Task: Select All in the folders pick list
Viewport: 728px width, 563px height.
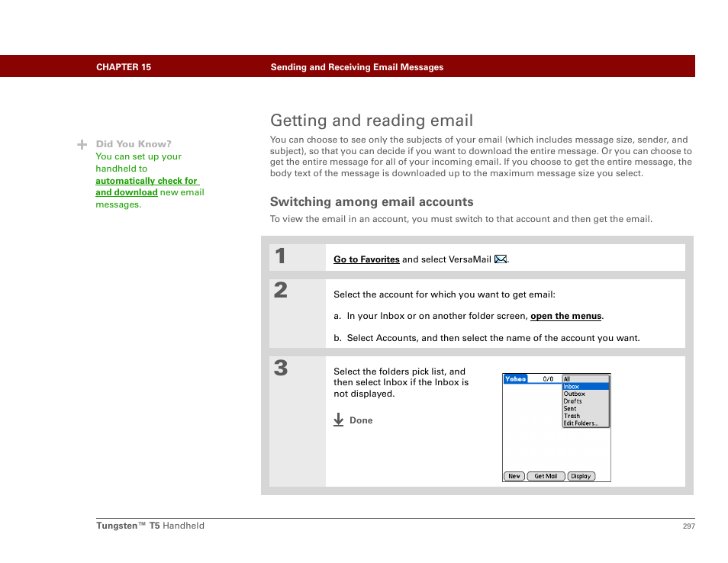Action: (585, 378)
